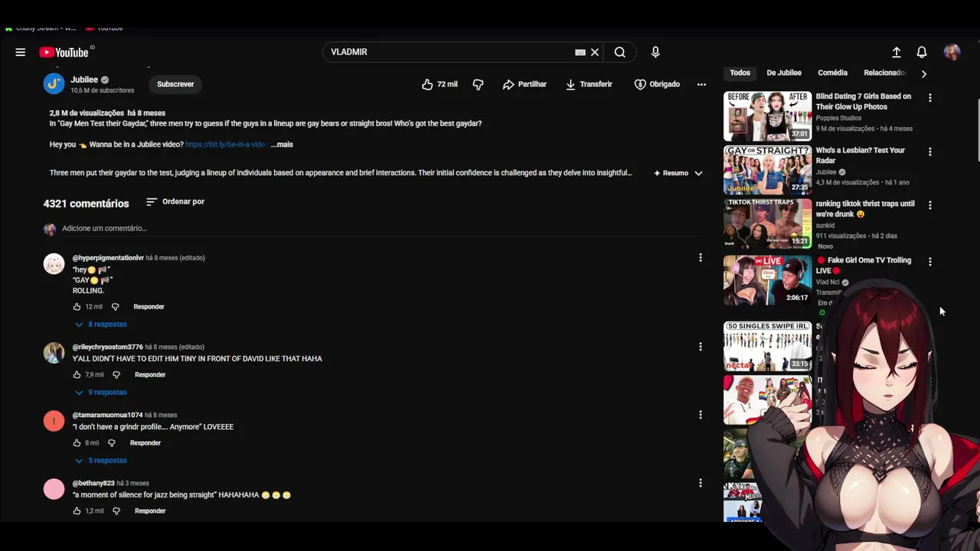The image size is (980, 551).
Task: Open hyperpigmentationlvr profile avatar
Action: pyautogui.click(x=54, y=264)
